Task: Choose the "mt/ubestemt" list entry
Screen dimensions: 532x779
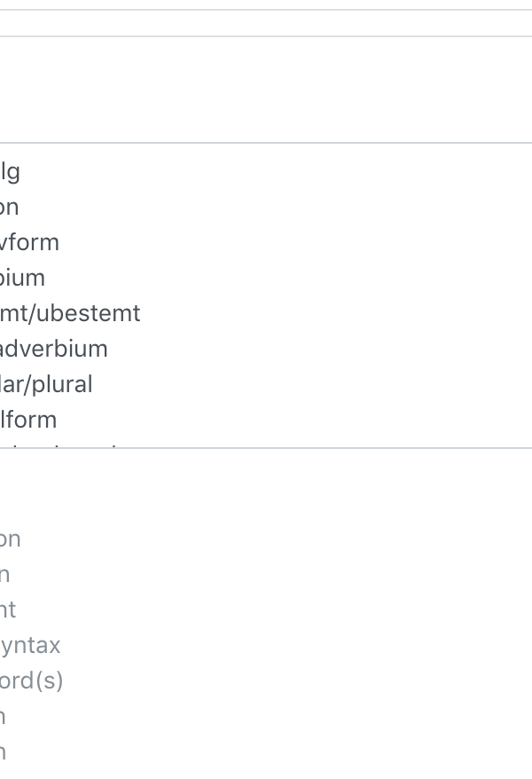Action: [70, 313]
